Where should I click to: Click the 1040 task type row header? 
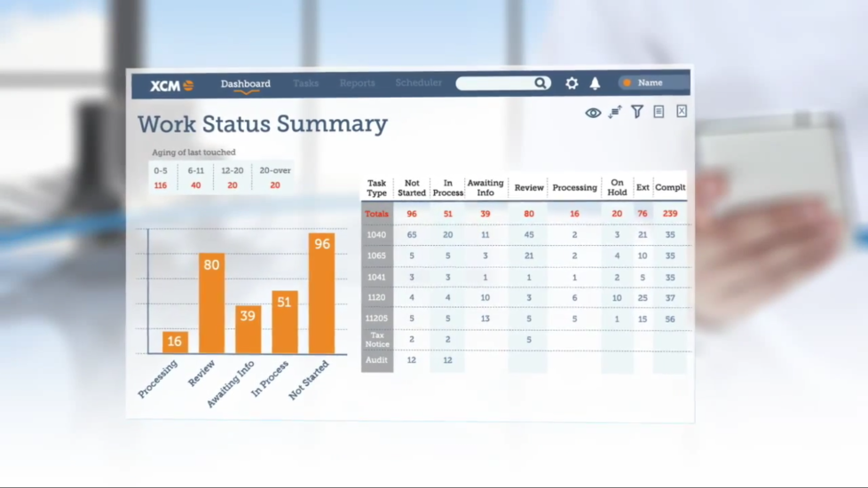click(x=376, y=235)
